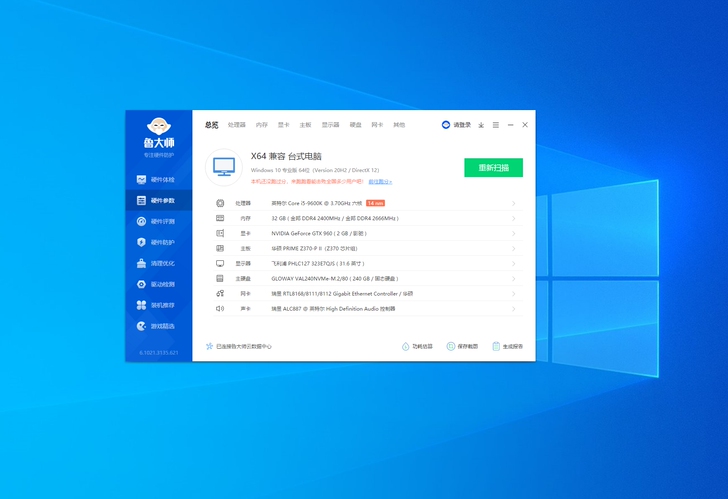Click the Core i5-9600K processor text

(317, 203)
